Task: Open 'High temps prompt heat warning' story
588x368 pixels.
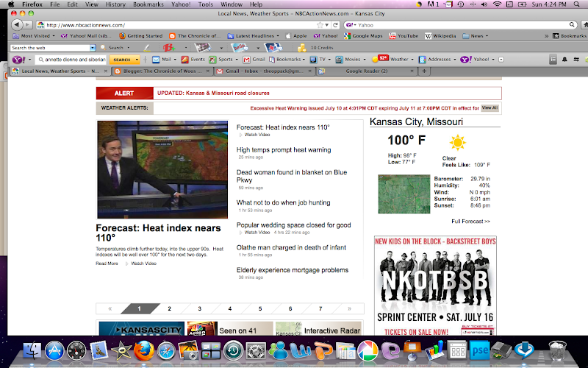Action: point(284,150)
